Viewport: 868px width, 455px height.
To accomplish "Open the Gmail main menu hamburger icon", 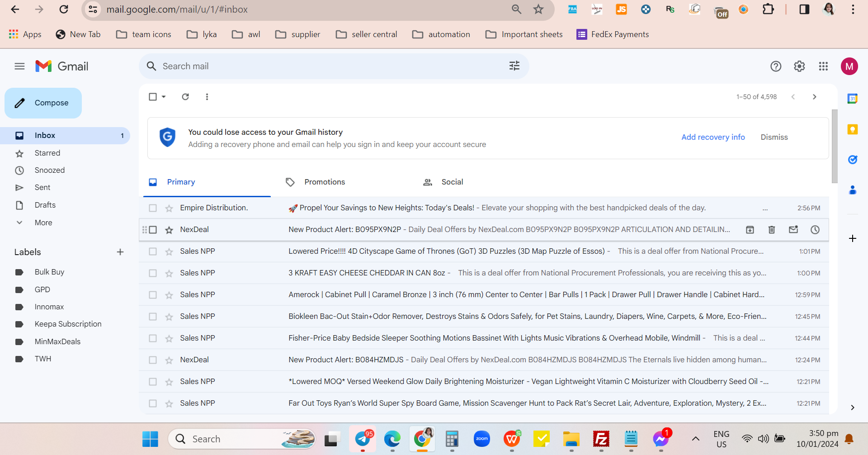I will click(19, 66).
